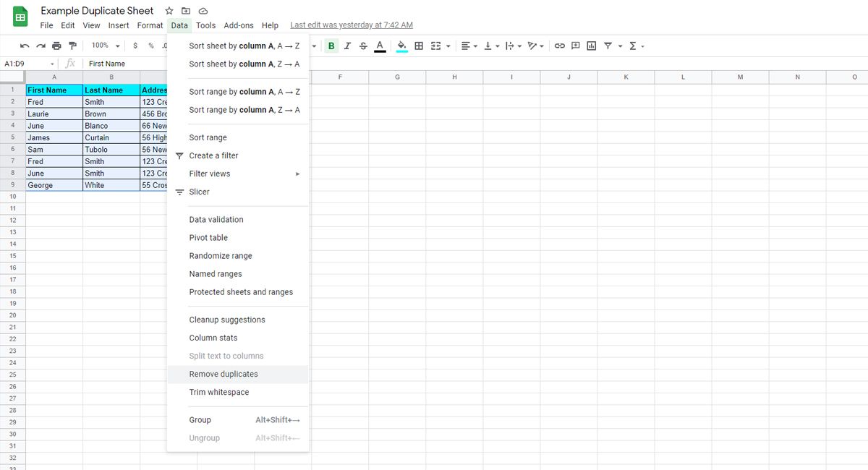868x470 pixels.
Task: Choose Trim whitespace menu entry
Action: [x=218, y=392]
